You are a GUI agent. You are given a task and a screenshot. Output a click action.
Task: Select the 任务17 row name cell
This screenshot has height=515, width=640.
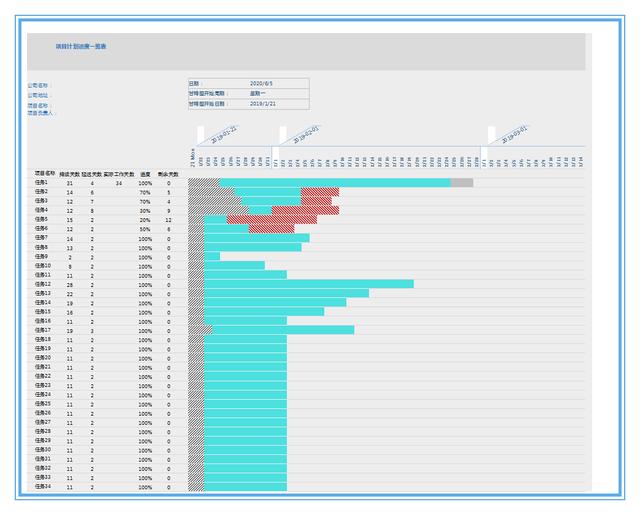click(x=43, y=330)
